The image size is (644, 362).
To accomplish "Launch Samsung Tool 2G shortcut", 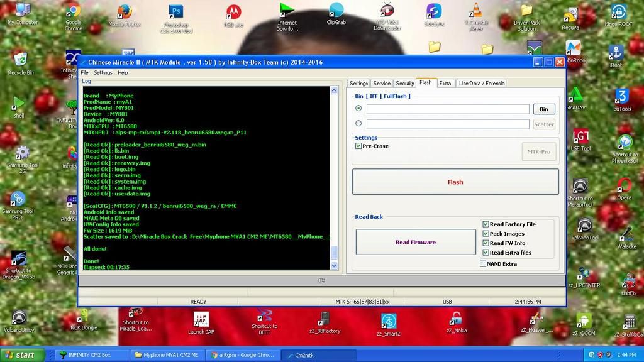I will [x=23, y=160].
